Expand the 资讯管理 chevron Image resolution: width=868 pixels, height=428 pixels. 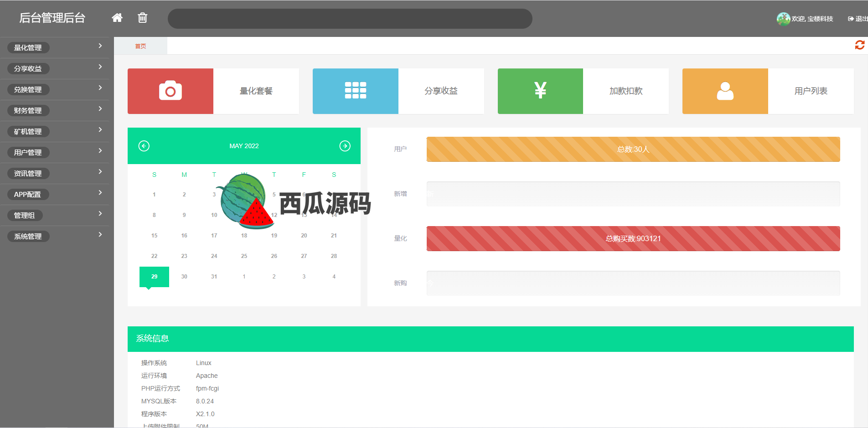[x=100, y=172]
